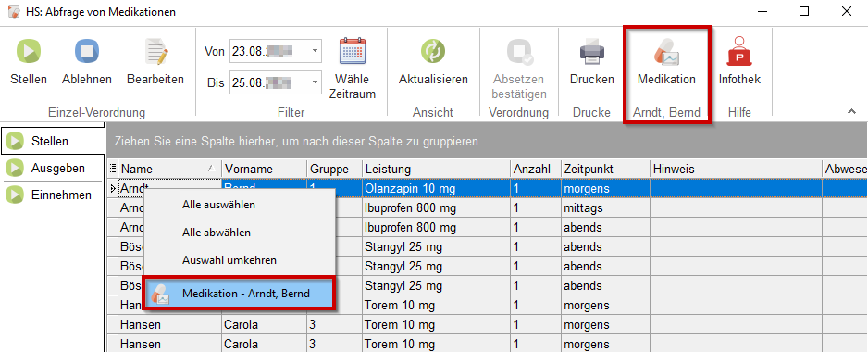Click the Stellen play icon in ribbon

(x=29, y=52)
